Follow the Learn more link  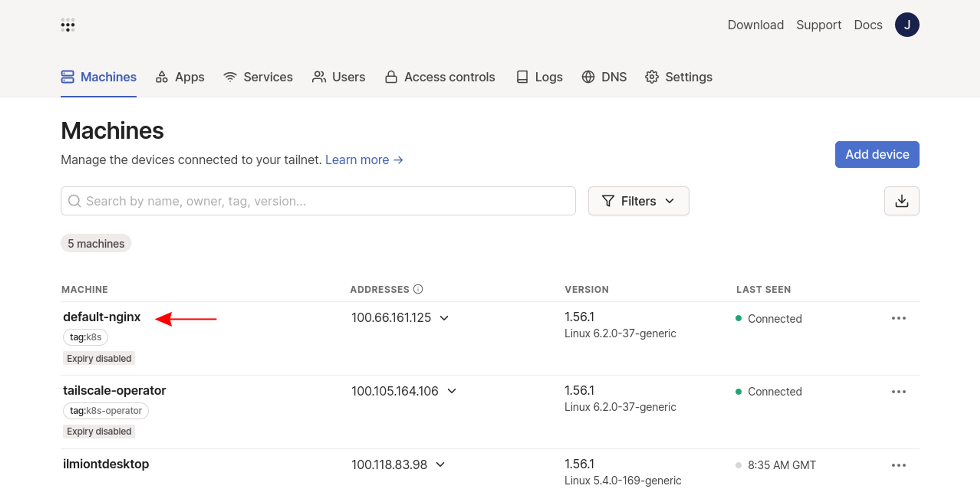click(x=363, y=160)
